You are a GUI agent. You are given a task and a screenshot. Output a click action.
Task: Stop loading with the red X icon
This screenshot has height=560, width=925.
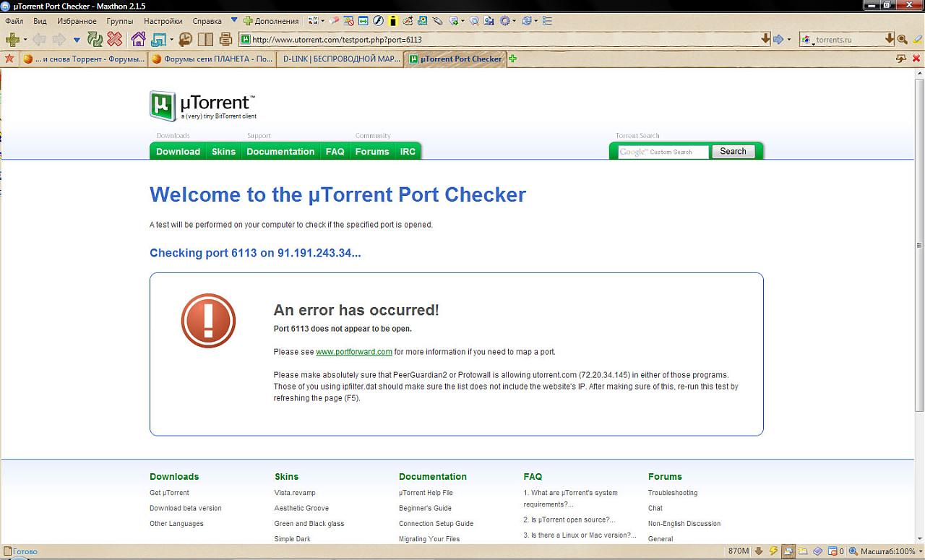click(x=114, y=39)
